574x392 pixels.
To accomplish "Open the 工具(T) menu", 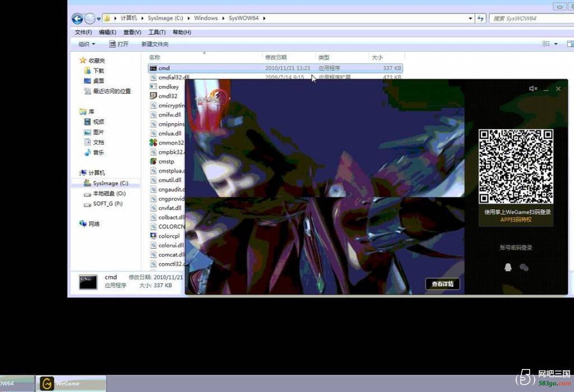I will [x=157, y=32].
